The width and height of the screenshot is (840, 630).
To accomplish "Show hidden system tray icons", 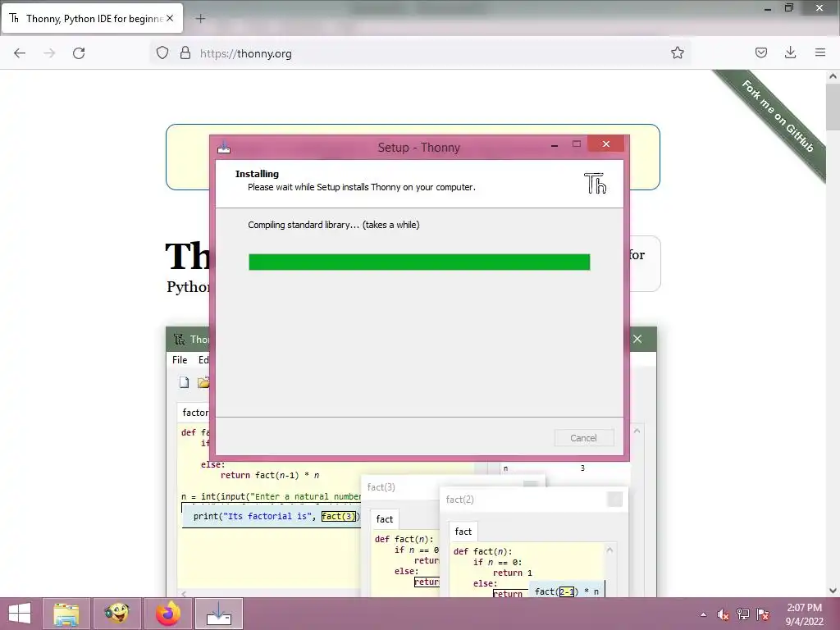I will click(703, 615).
